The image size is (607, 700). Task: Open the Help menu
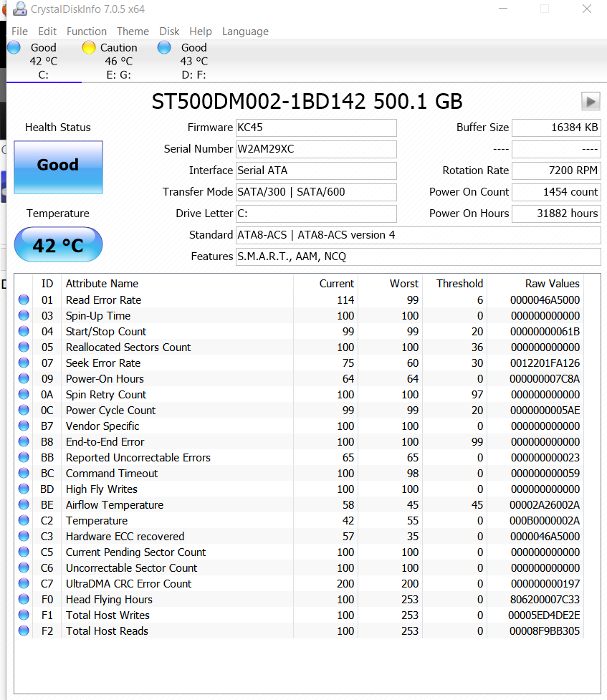(201, 32)
